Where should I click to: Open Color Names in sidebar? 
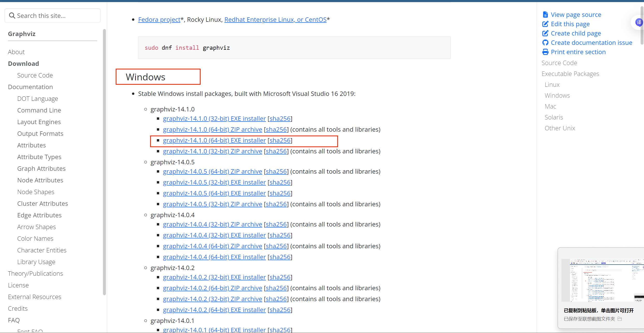[35, 239]
